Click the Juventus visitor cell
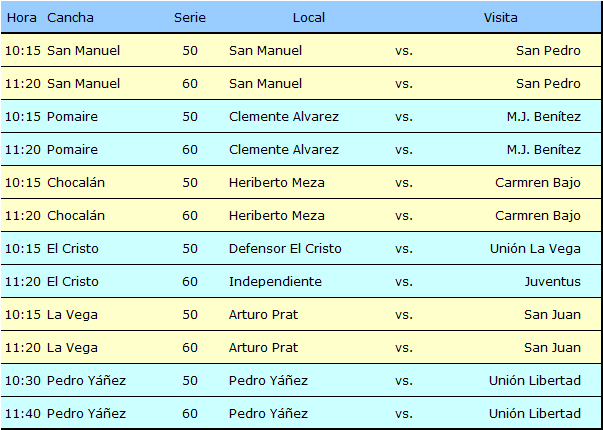 553,282
